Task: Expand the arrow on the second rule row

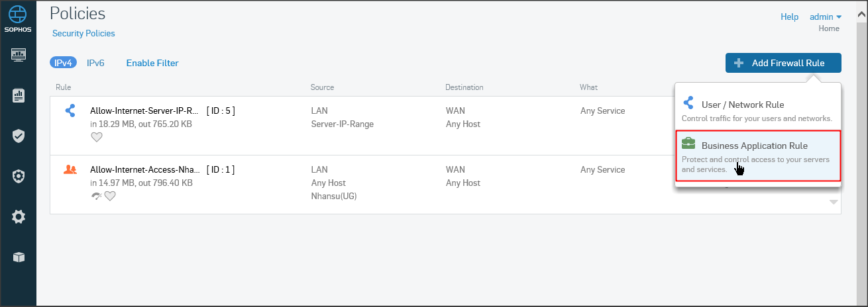Action: (x=834, y=202)
